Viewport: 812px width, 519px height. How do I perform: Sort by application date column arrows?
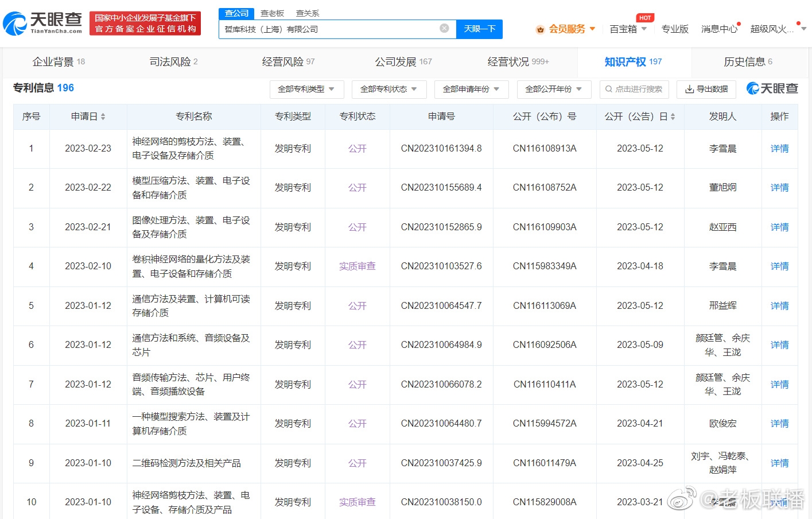(103, 117)
